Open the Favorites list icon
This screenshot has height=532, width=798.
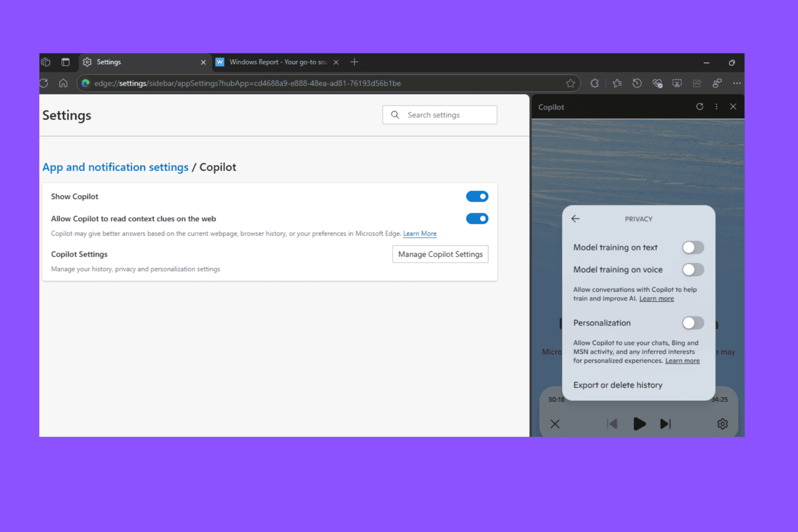tap(617, 83)
